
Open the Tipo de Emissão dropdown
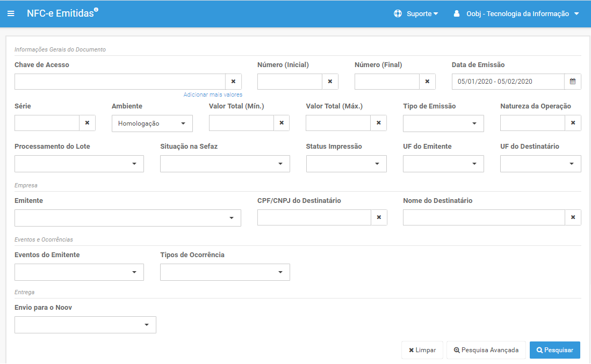click(x=443, y=123)
